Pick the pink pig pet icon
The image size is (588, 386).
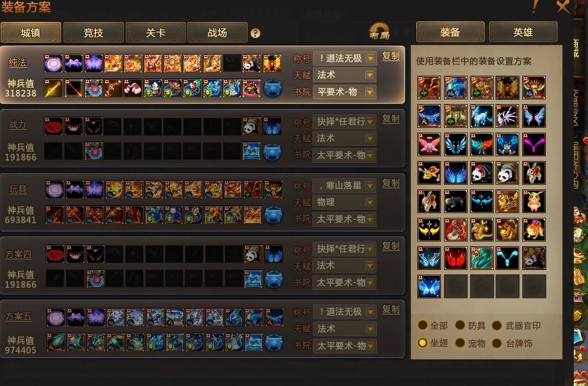click(533, 201)
